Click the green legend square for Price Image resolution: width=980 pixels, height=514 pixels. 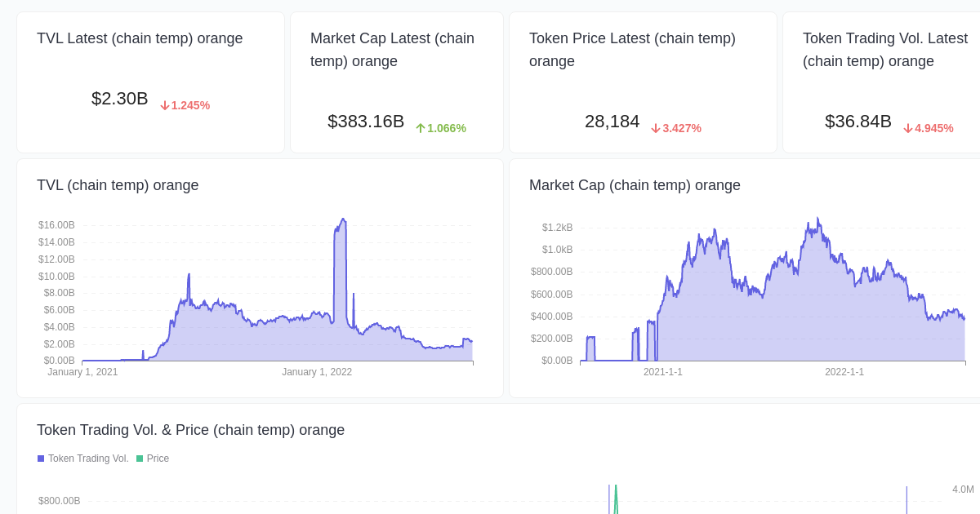tap(139, 459)
